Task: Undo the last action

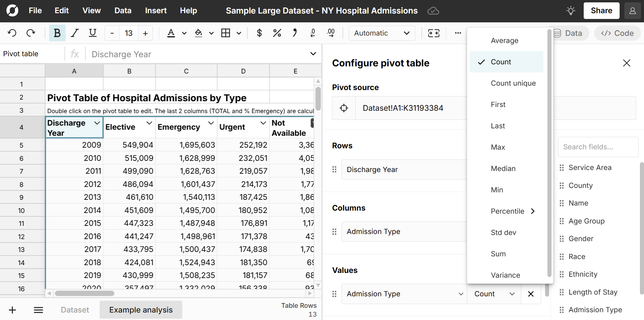Action: (x=12, y=33)
